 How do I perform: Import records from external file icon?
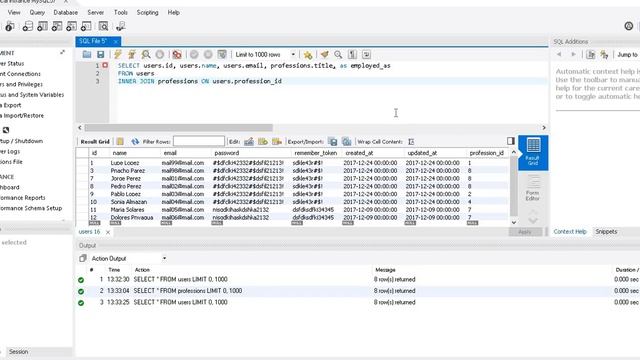[347, 142]
